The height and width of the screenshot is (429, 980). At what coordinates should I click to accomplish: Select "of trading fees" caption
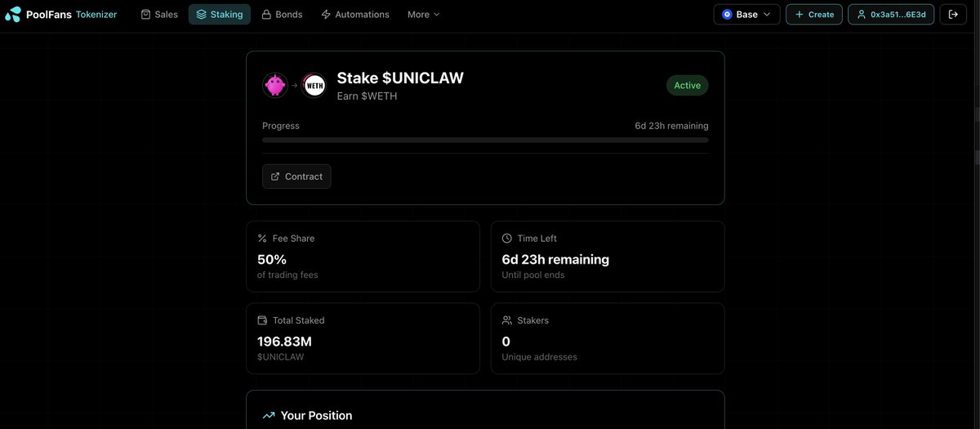[x=287, y=275]
